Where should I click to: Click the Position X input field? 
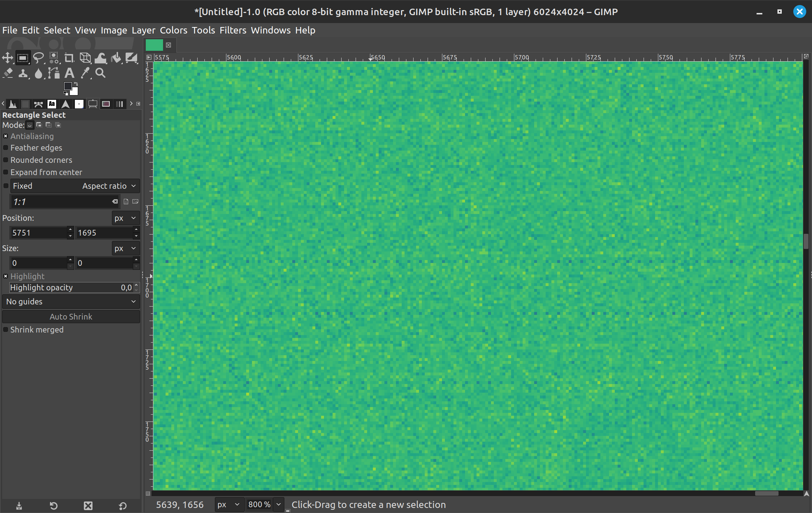pyautogui.click(x=38, y=233)
